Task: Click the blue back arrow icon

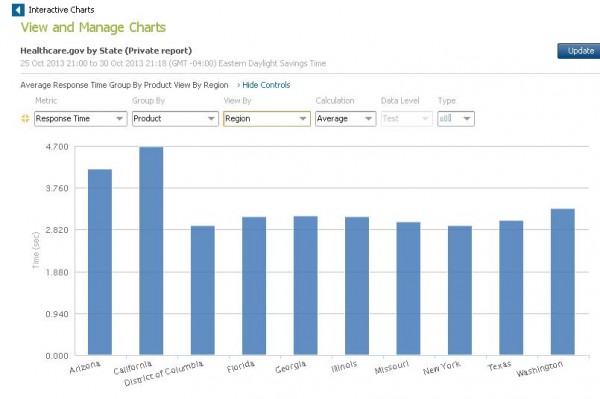Action: [18, 10]
